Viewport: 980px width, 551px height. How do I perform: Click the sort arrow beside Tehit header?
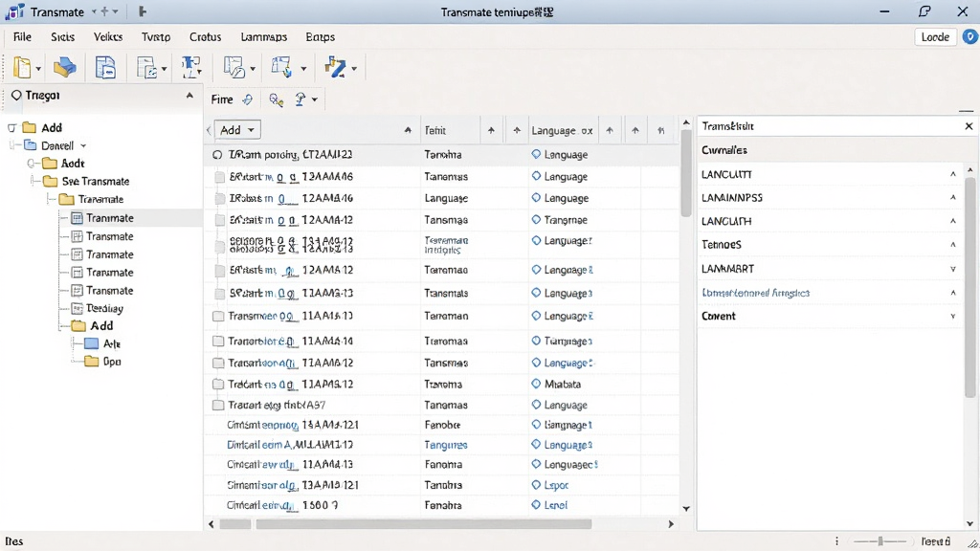tap(491, 130)
